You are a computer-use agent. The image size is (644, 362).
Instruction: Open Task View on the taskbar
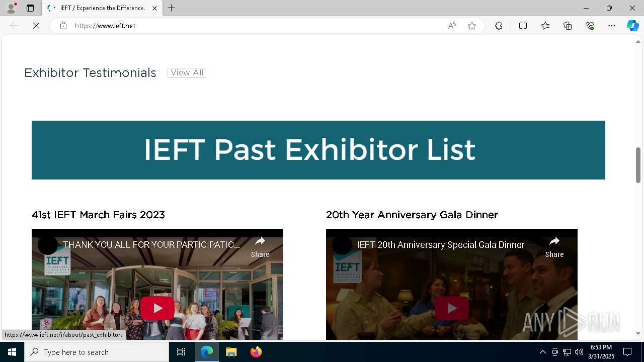[181, 352]
